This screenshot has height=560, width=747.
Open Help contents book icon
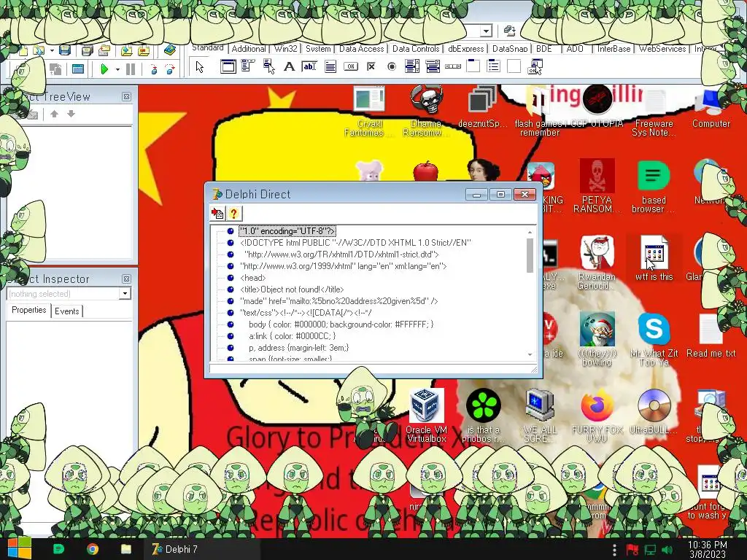click(x=169, y=50)
